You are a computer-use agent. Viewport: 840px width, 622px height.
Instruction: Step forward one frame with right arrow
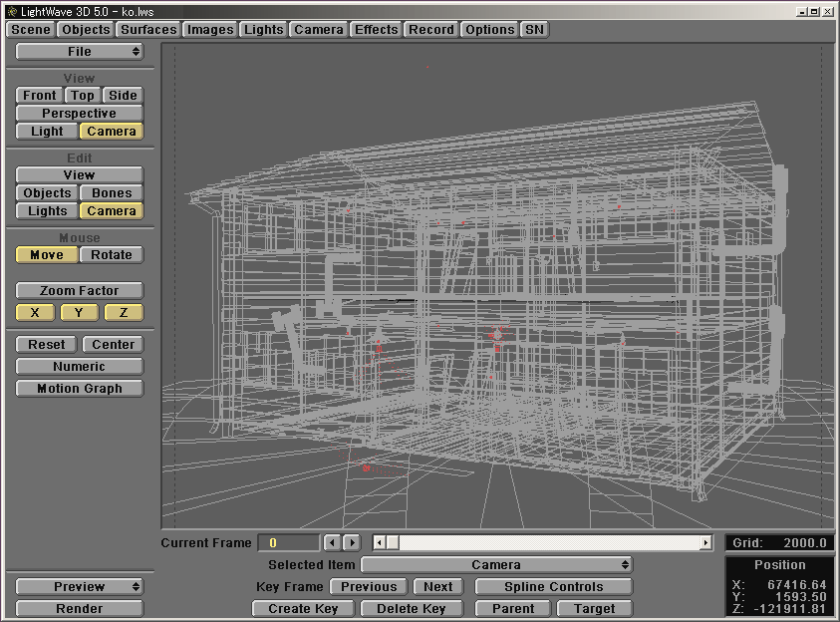(x=352, y=543)
